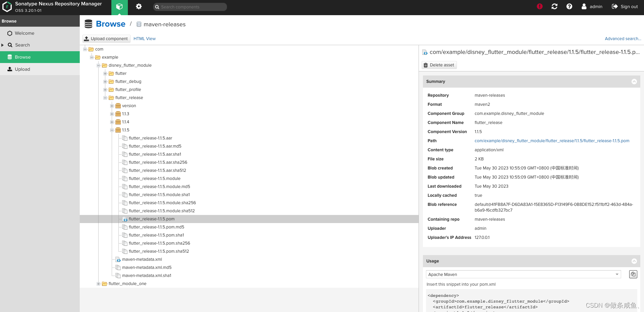This screenshot has width=644, height=312.
Task: Expand the flutter_module_one folder
Action: tap(99, 284)
